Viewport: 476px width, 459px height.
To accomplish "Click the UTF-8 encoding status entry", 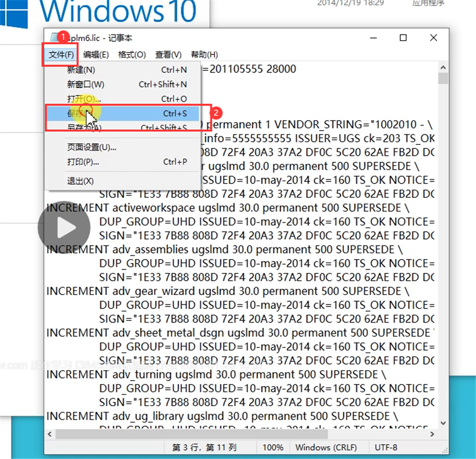I will tap(386, 447).
